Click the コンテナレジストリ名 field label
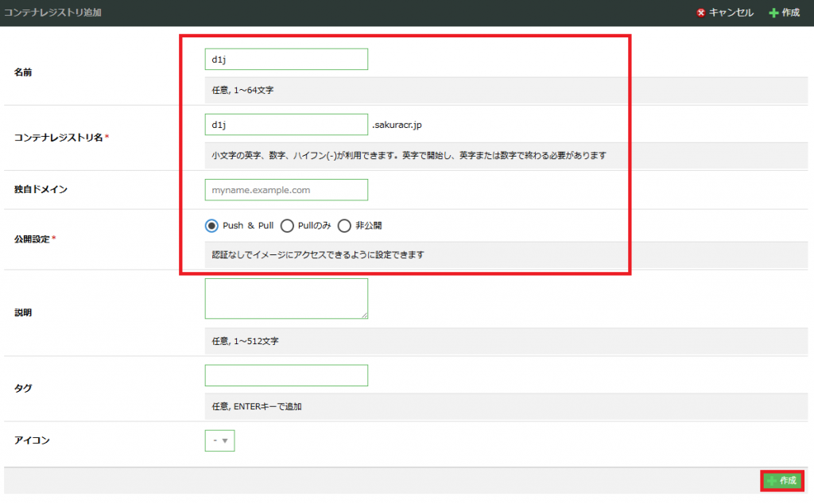Screen dimensions: 814x504 click(x=59, y=138)
